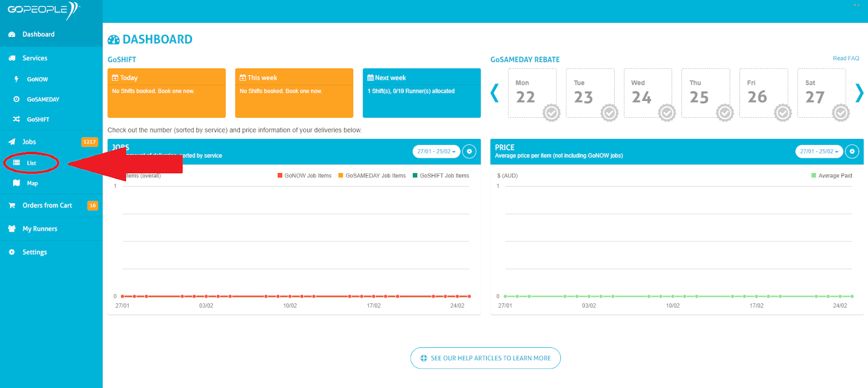The height and width of the screenshot is (388, 868).
Task: Click the lifebuoy help icon
Action: point(424,358)
